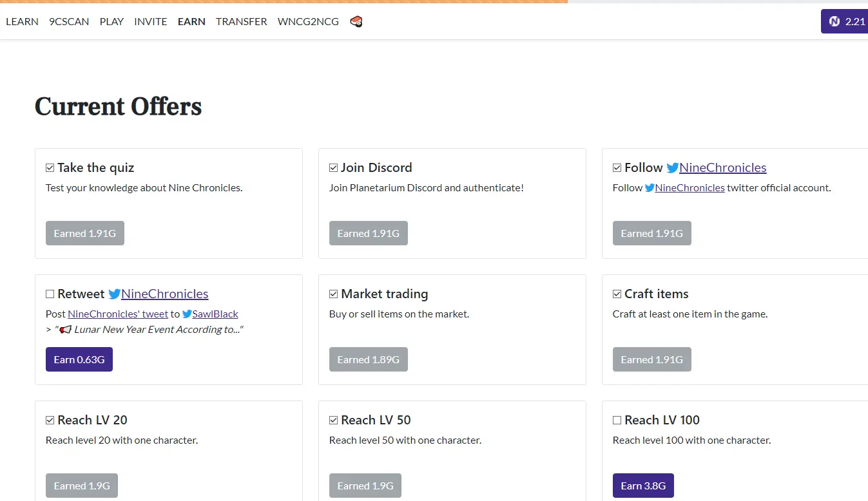Toggle the Market trading checkbox
The width and height of the screenshot is (868, 501).
(333, 294)
